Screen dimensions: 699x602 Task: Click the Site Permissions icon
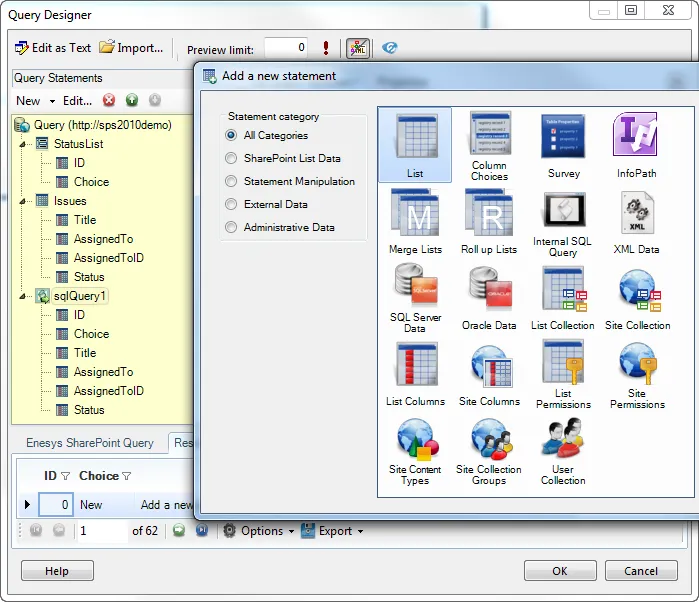pyautogui.click(x=637, y=364)
